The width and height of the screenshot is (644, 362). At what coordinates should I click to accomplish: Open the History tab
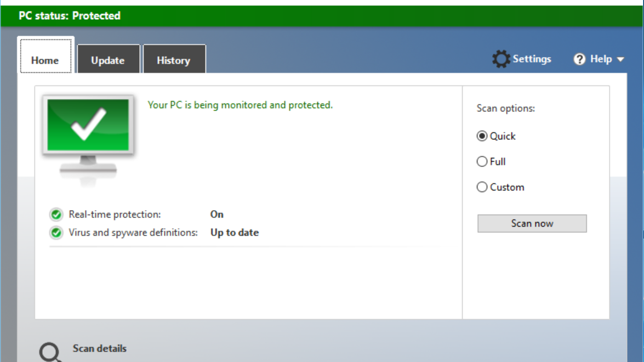(174, 59)
